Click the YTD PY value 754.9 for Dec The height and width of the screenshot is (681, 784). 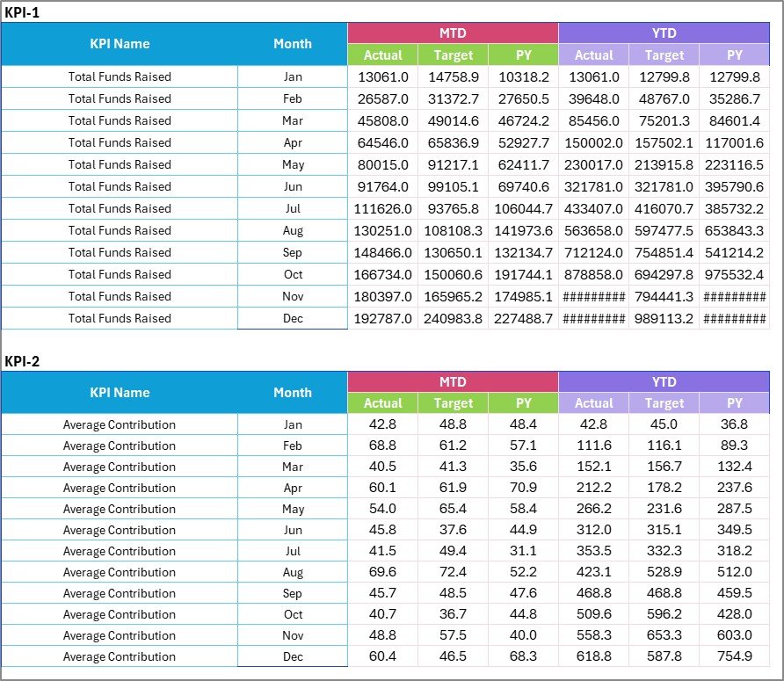[735, 656]
